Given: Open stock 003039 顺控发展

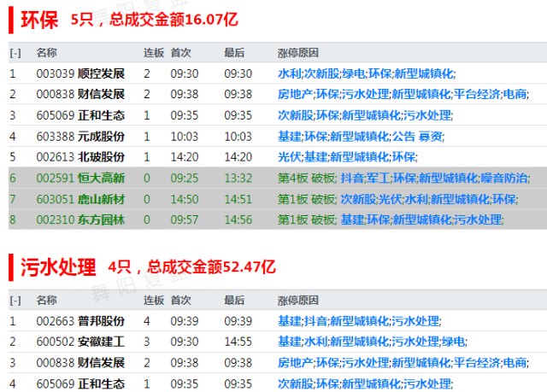Looking at the screenshot, I should point(80,73).
